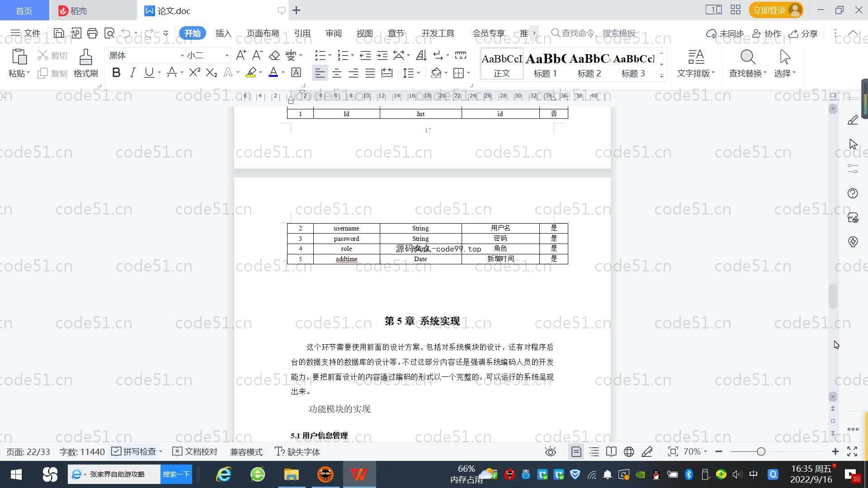Click the Text Layout icon
This screenshot has height=488, width=868.
[x=696, y=64]
